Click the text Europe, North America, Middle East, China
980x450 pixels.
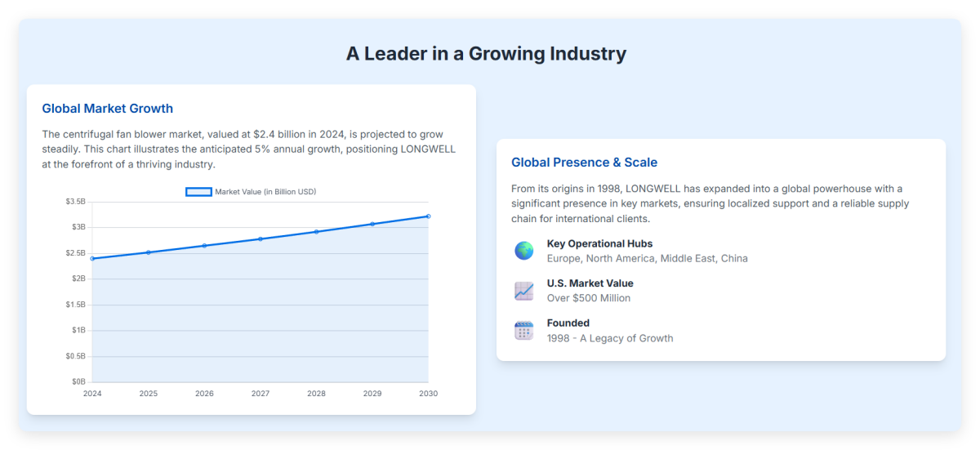(x=648, y=258)
